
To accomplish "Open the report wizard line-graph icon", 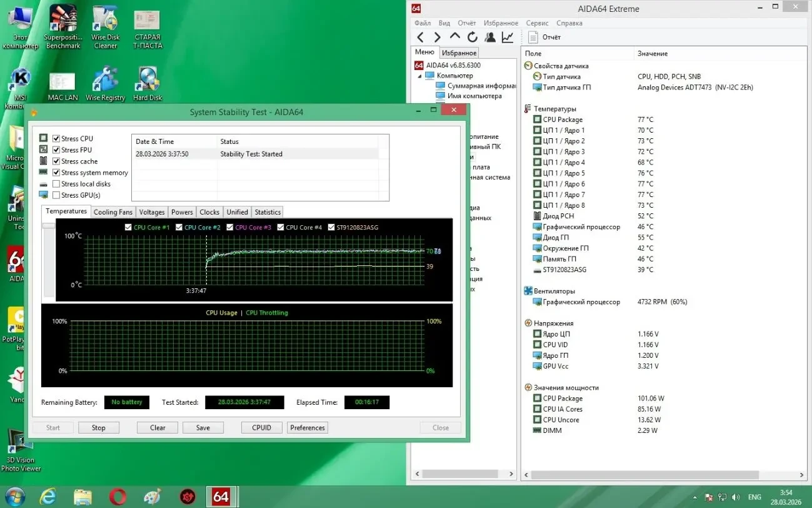I will pyautogui.click(x=507, y=37).
